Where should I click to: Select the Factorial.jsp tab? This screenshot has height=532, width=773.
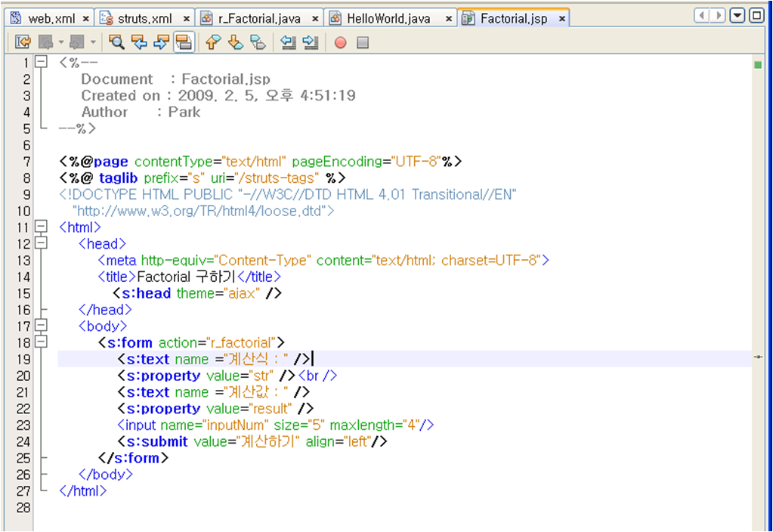click(x=514, y=19)
